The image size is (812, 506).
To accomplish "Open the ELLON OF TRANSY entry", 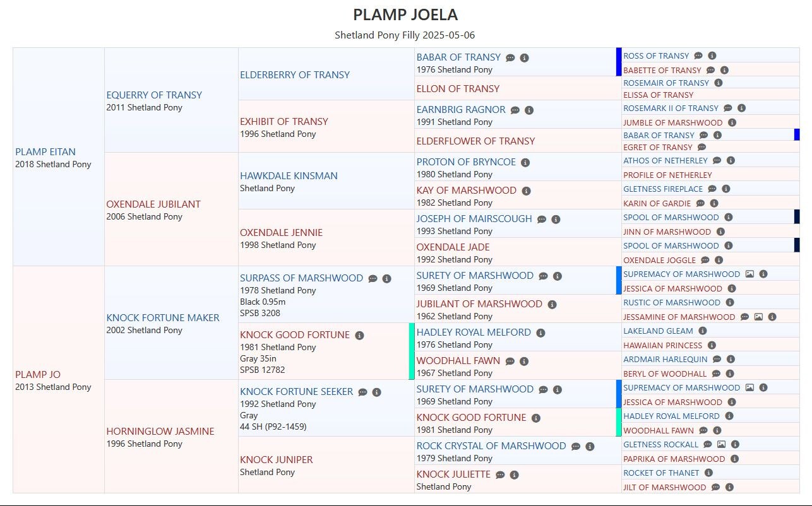I will pos(458,88).
